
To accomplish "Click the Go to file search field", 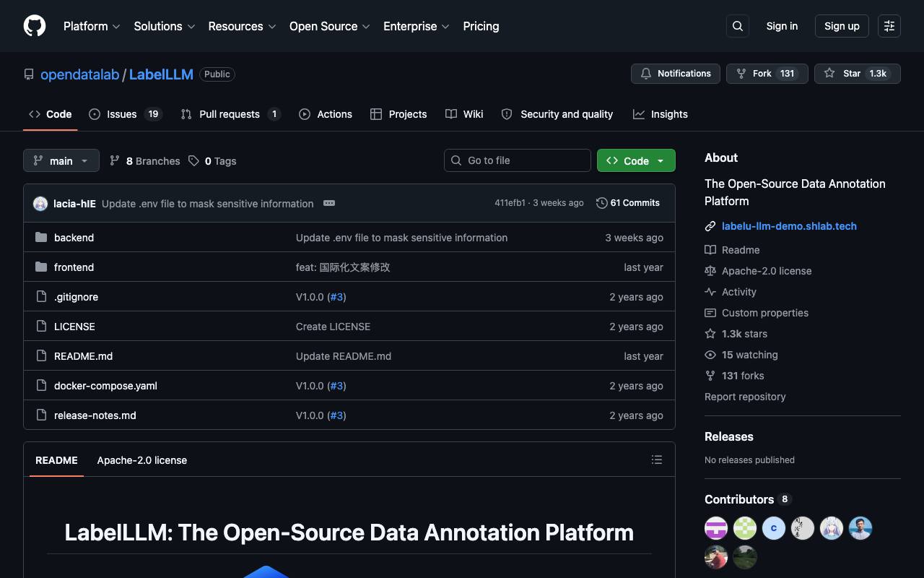I will click(x=518, y=160).
